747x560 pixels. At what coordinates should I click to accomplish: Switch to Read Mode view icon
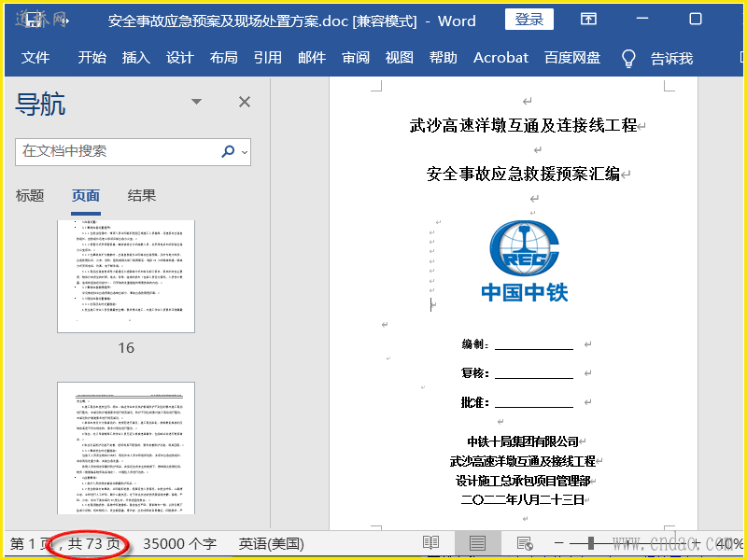431,543
